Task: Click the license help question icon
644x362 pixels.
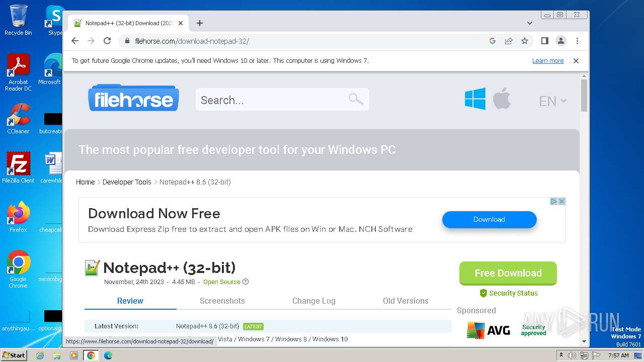Action: click(246, 282)
